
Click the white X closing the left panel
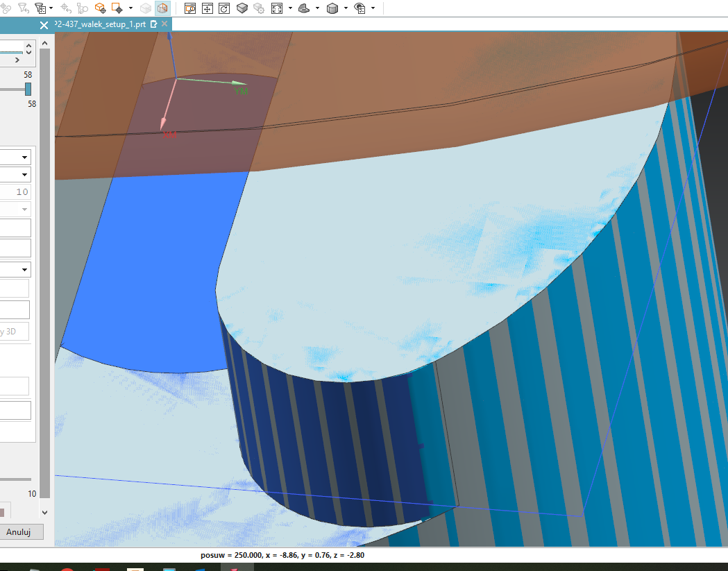[44, 25]
